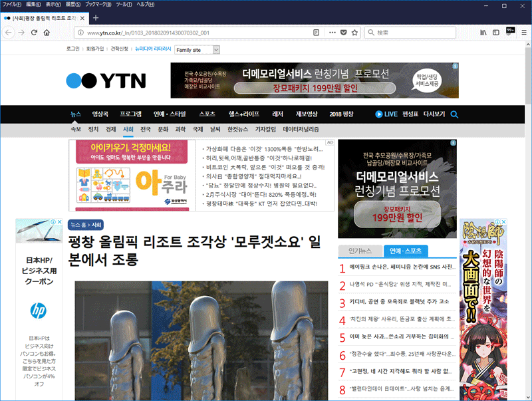
Task: Open the 뉴미디어 리터러시 link
Action: click(x=153, y=49)
